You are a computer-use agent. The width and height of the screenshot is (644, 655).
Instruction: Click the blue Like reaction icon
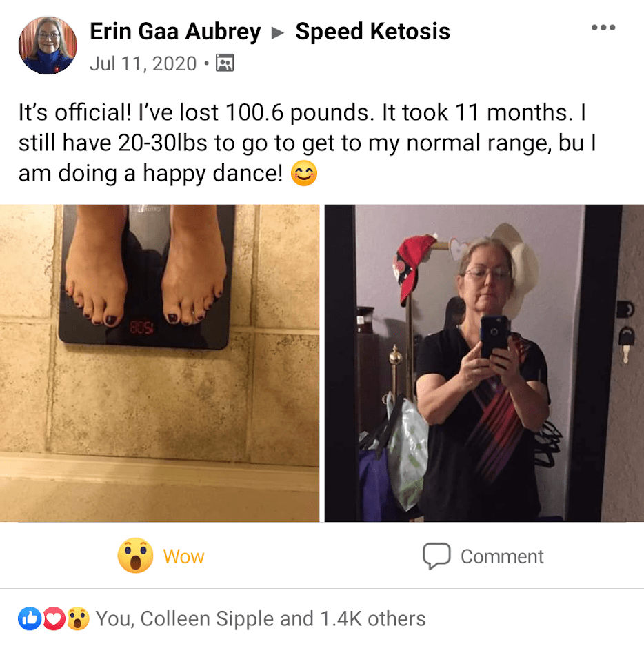coord(30,618)
